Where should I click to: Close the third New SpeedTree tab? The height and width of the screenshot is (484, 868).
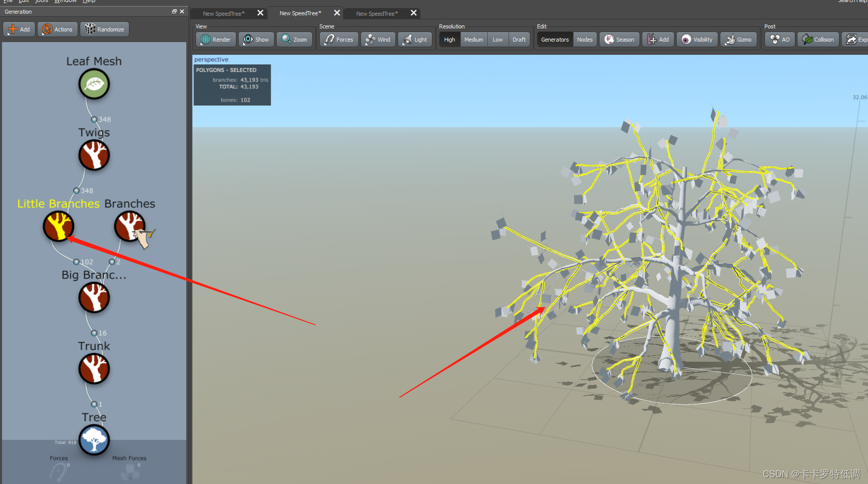point(414,13)
